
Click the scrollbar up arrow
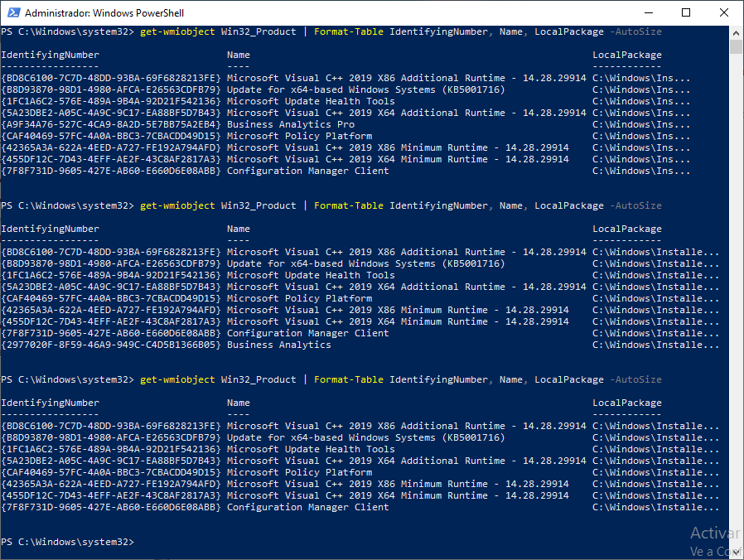[736, 33]
